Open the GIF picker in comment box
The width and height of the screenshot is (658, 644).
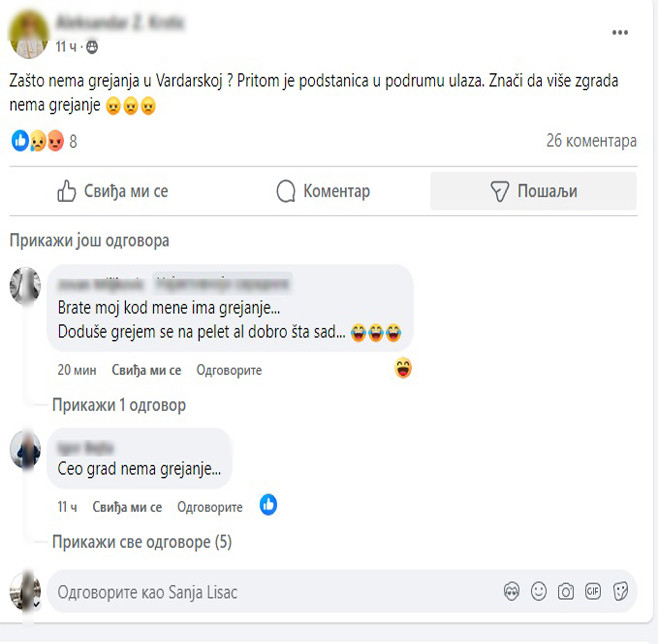pyautogui.click(x=593, y=592)
